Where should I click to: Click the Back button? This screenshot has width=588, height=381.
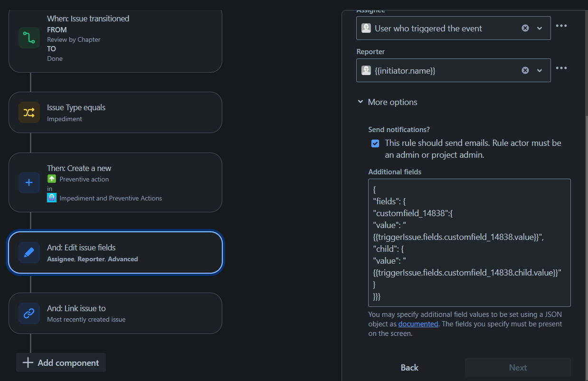409,367
